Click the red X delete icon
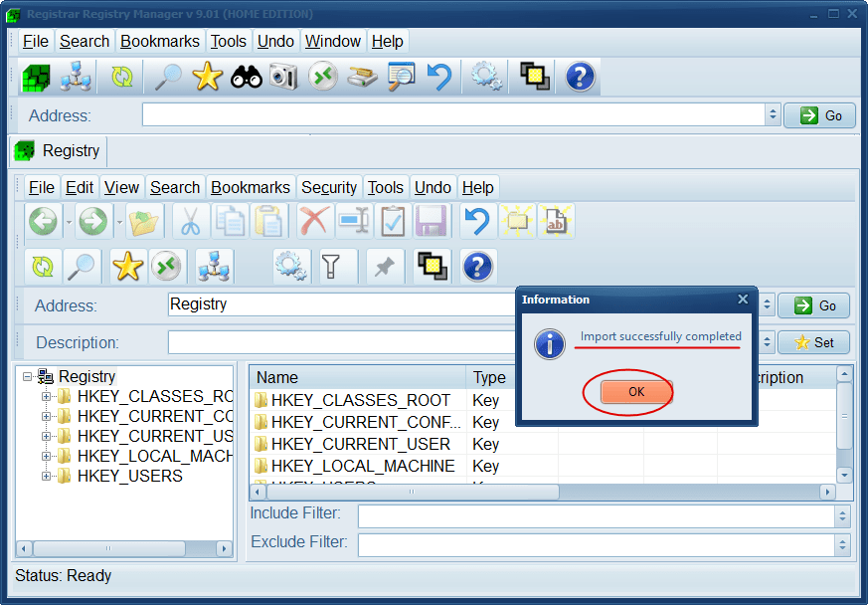 [314, 221]
